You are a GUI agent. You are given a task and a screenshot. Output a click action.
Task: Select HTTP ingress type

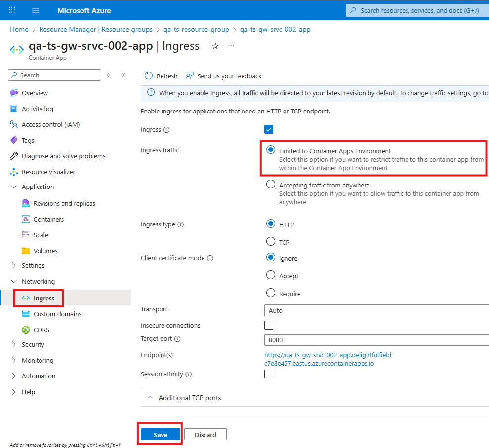pyautogui.click(x=270, y=224)
